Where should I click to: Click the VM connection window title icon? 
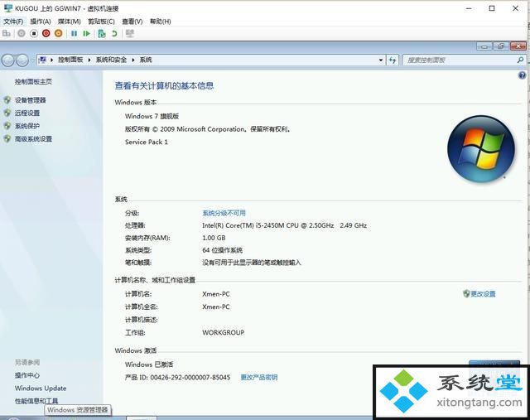[x=7, y=8]
